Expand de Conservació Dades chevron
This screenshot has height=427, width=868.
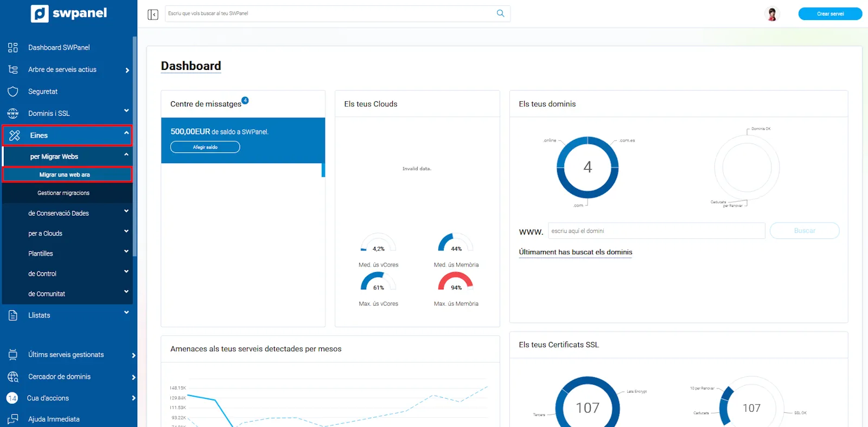[x=126, y=211]
